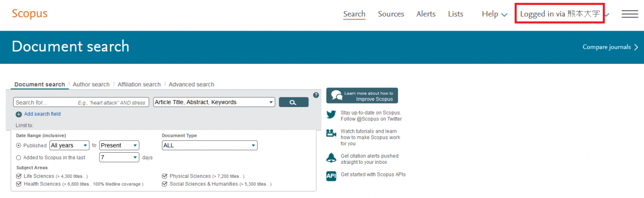The width and height of the screenshot is (644, 198).
Task: Select the Published radio button
Action: (x=19, y=145)
